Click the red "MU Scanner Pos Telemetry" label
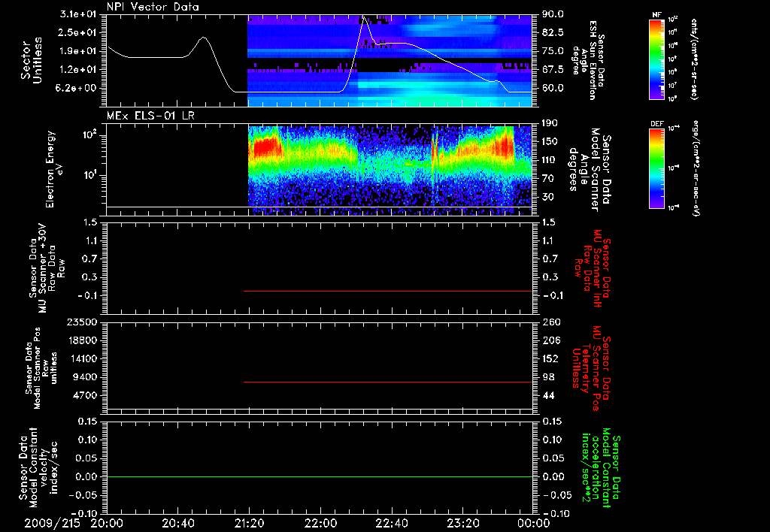 pyautogui.click(x=591, y=368)
